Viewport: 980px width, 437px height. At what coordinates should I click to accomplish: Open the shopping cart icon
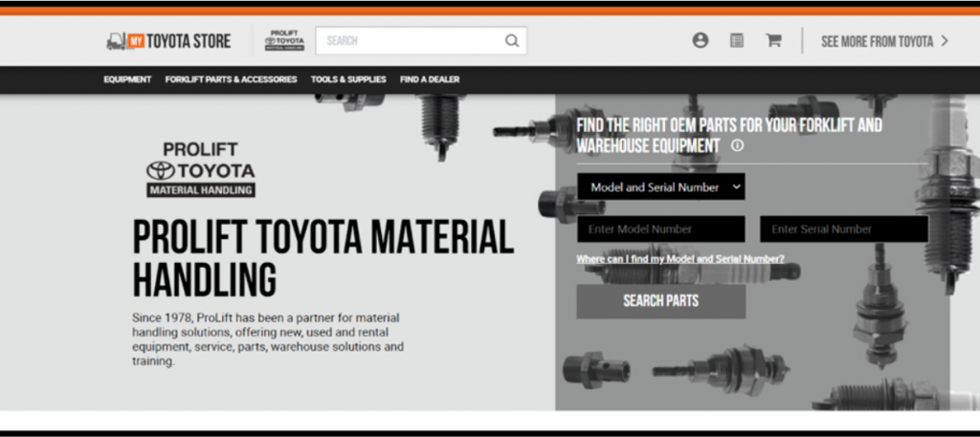pos(773,40)
